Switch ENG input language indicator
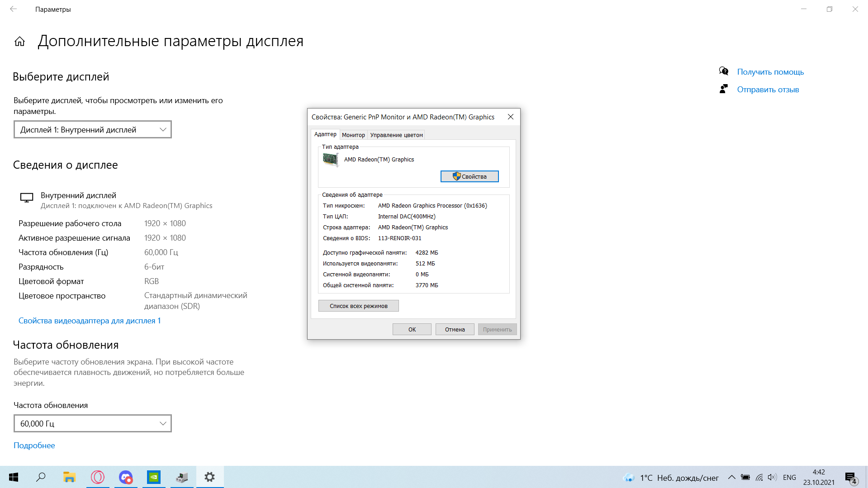Viewport: 868px width, 488px height. pos(789,478)
